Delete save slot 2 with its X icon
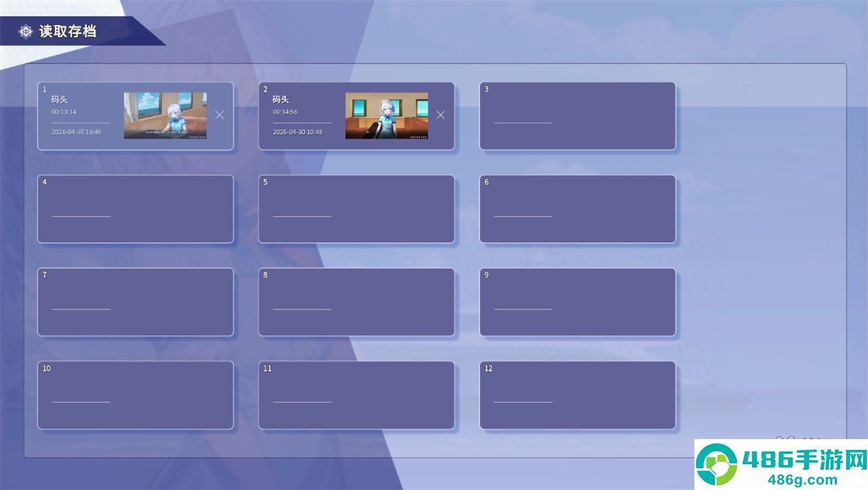Viewport: 868px width, 490px height. coord(440,115)
